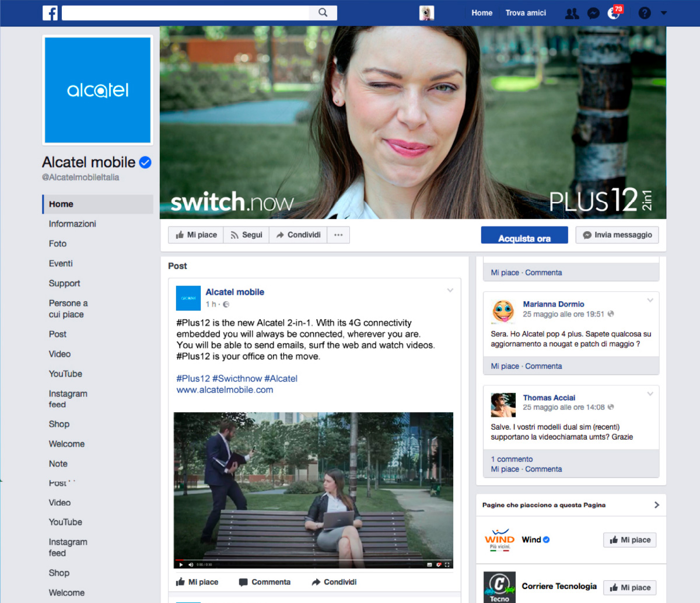This screenshot has height=603, width=700.
Task: Open the Messenger icon in the top bar
Action: (593, 13)
